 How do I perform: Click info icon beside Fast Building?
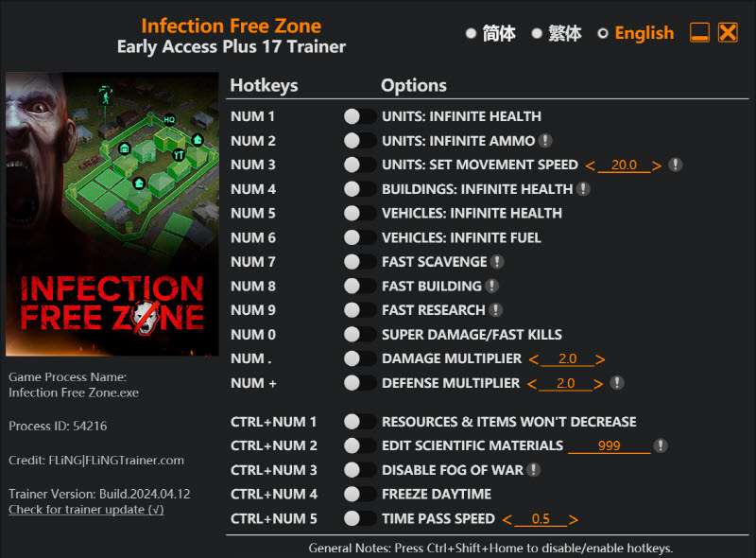click(491, 286)
